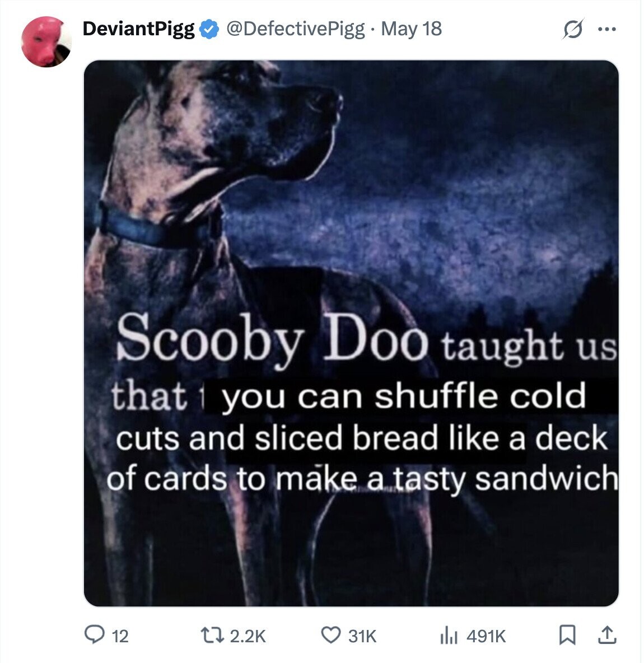Open the @DefectivePigg handle link

click(x=295, y=29)
